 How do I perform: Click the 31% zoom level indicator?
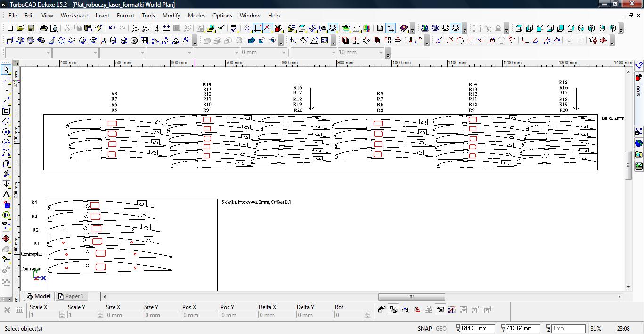coord(596,329)
